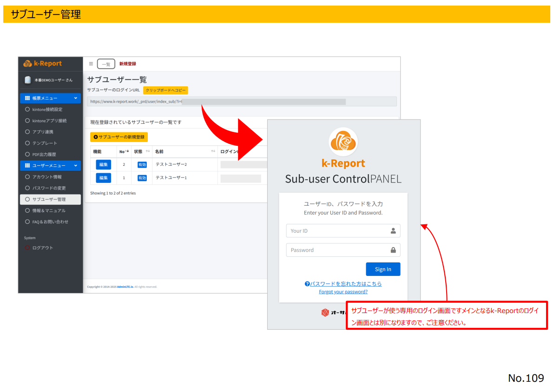Click the k-Report logo in sidebar header

click(42, 64)
